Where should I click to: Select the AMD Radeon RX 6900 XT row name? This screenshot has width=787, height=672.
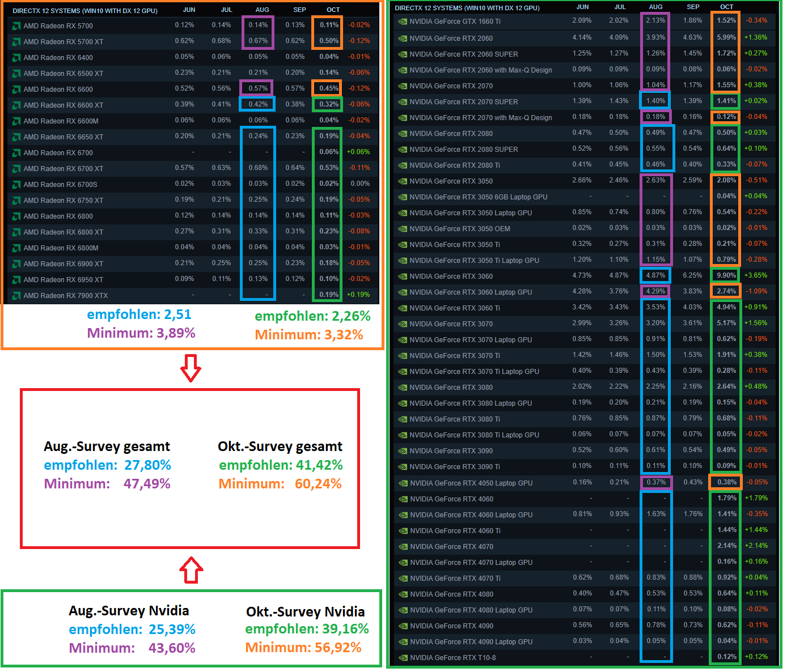point(64,264)
